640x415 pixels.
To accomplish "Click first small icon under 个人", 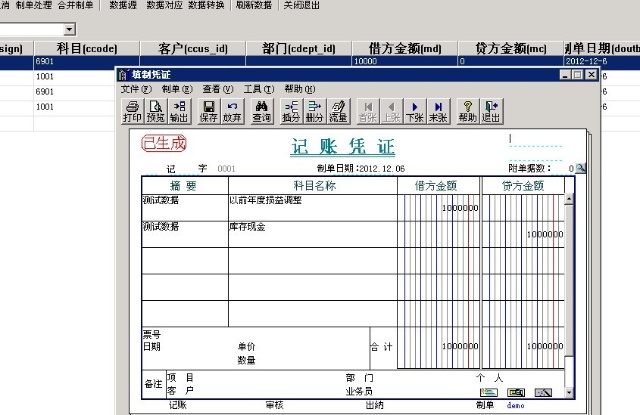I will click(x=489, y=393).
